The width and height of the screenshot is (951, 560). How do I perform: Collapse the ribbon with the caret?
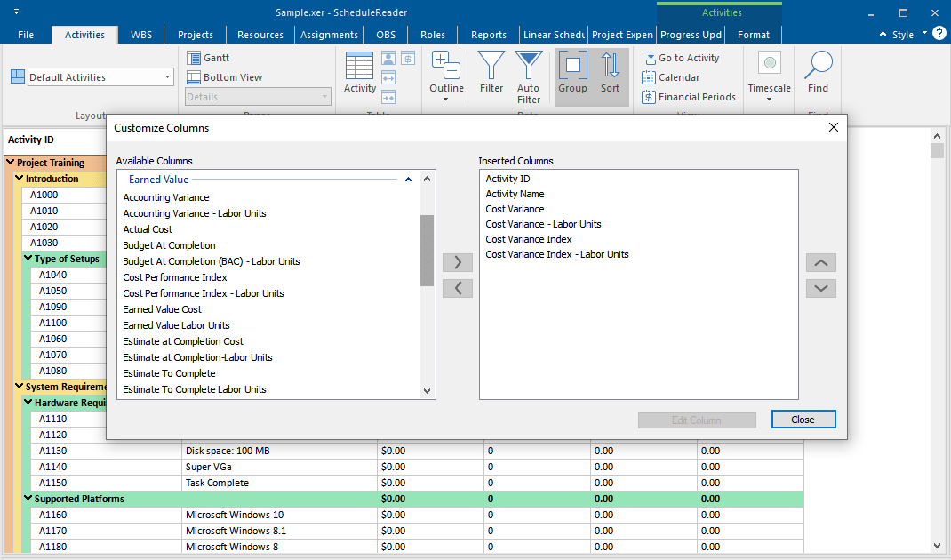[x=883, y=35]
